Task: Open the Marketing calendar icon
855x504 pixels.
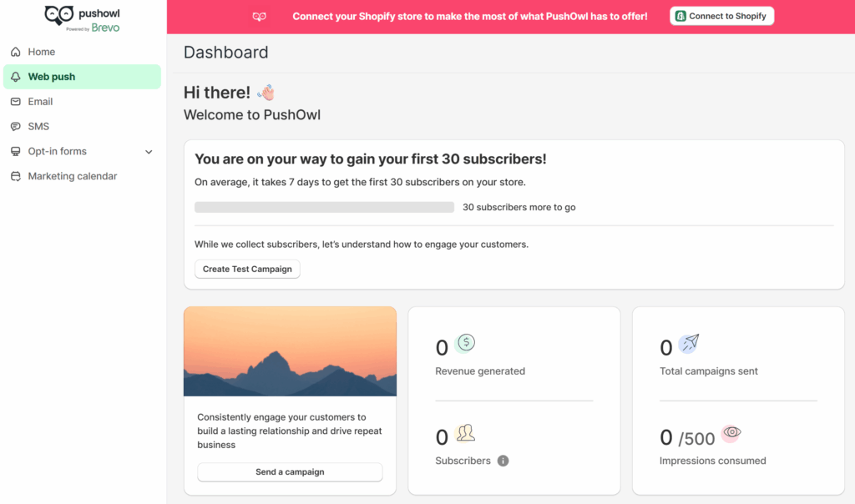Action: tap(16, 176)
